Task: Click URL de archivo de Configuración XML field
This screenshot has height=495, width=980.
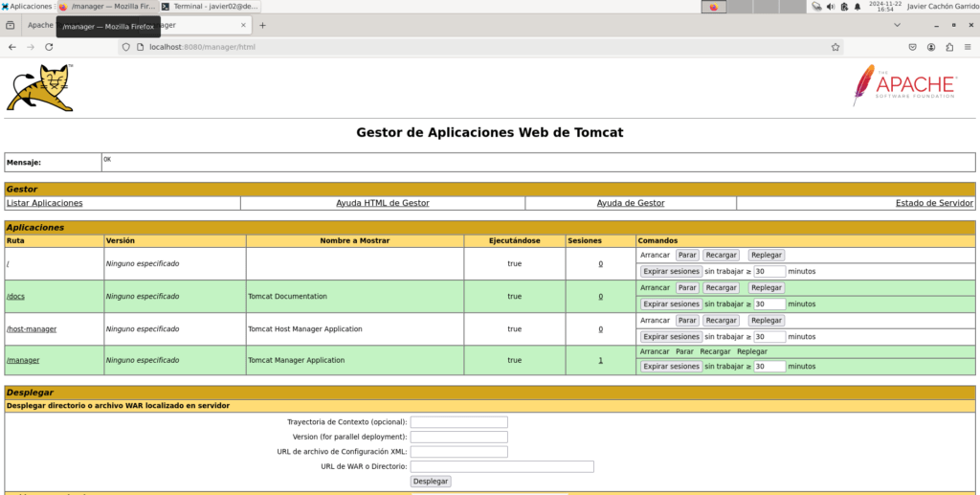Action: [458, 451]
